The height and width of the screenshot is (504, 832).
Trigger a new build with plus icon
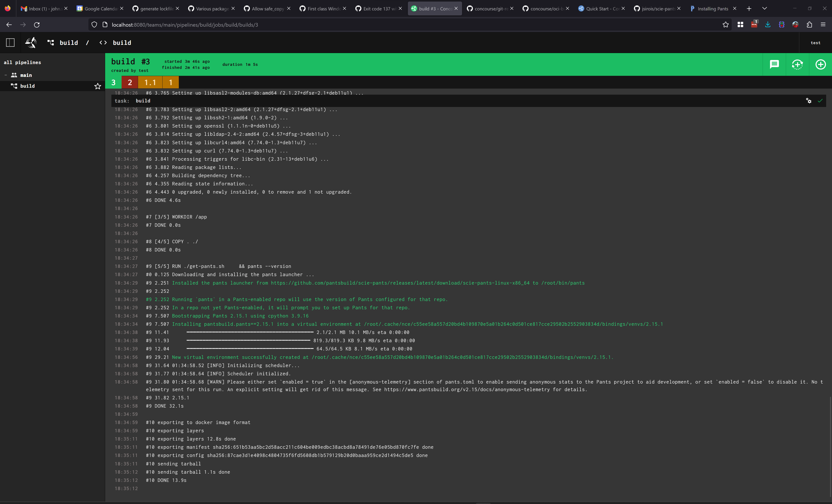[821, 64]
